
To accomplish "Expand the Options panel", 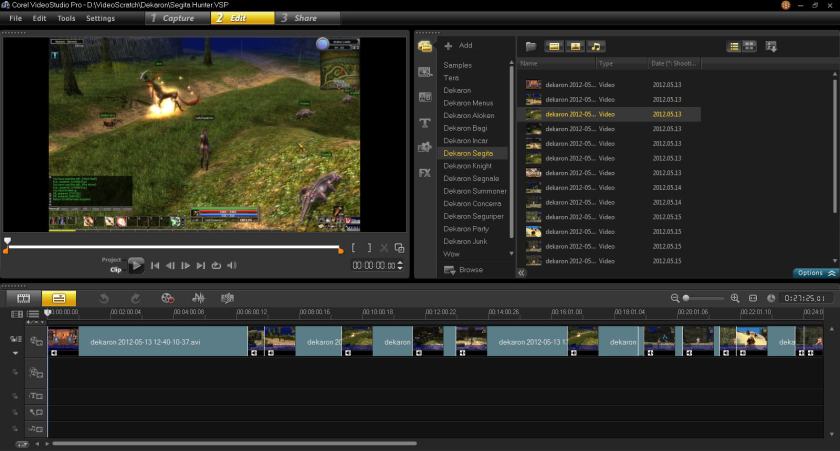I will coord(814,272).
